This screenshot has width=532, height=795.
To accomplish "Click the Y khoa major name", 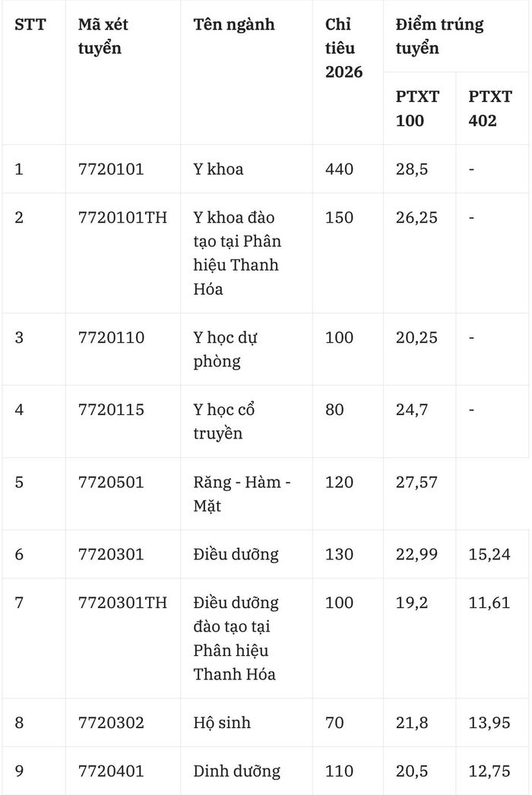I will click(x=218, y=169).
